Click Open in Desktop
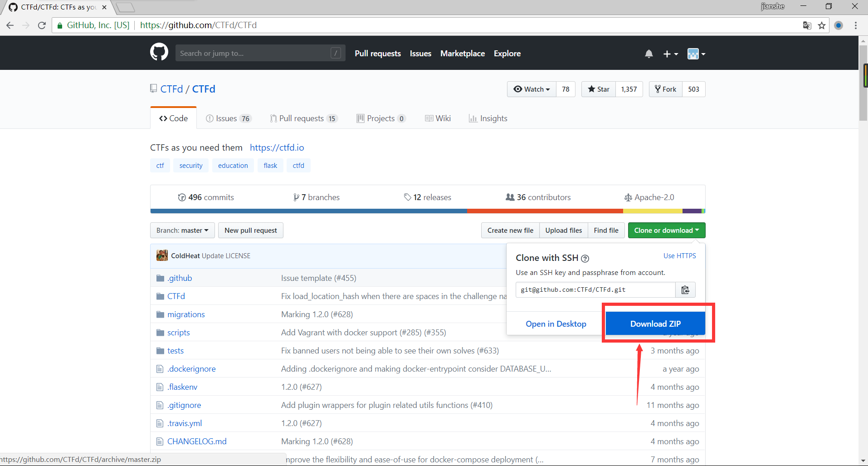868x466 pixels. (x=556, y=324)
